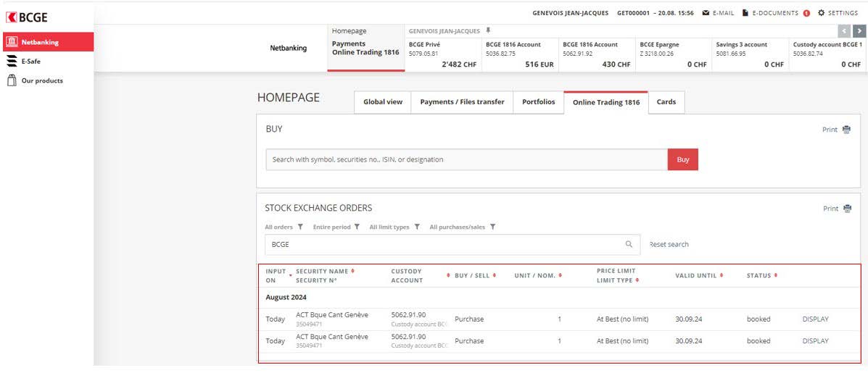
Task: Open the All purchases/sales filter
Action: (x=463, y=227)
